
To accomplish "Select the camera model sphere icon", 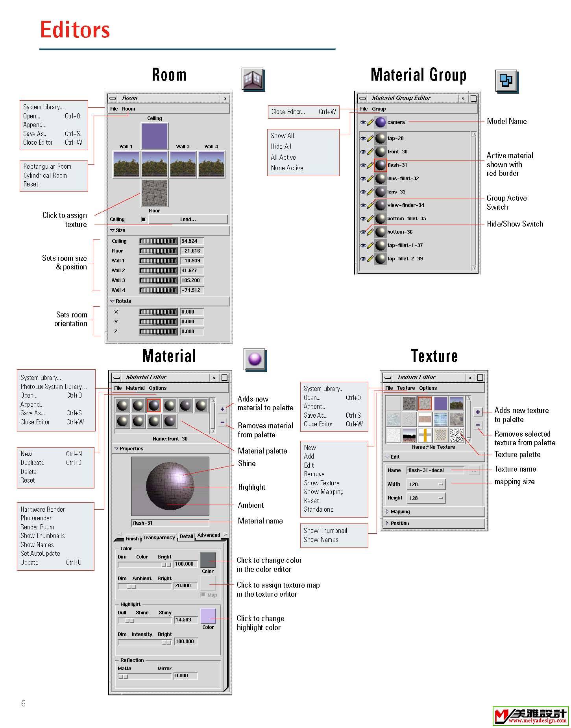I will [x=381, y=122].
